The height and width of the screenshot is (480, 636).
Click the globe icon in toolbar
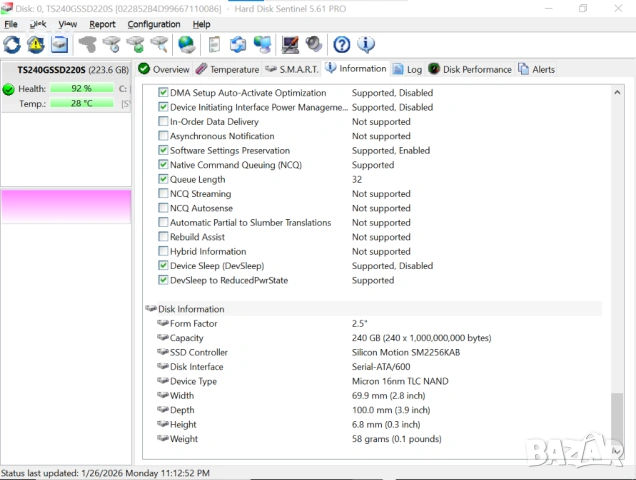(x=186, y=44)
